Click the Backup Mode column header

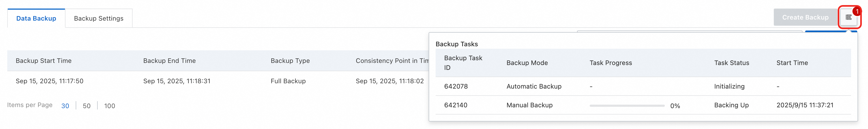coord(527,63)
